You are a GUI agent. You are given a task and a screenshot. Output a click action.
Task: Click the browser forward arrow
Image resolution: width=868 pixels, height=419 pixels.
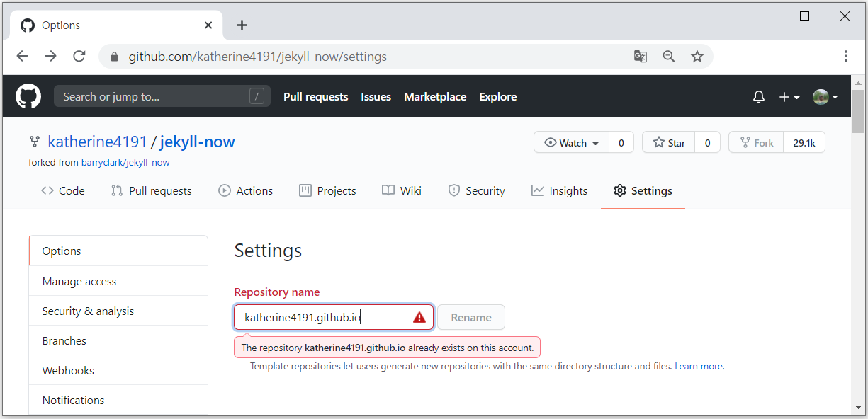[50, 56]
